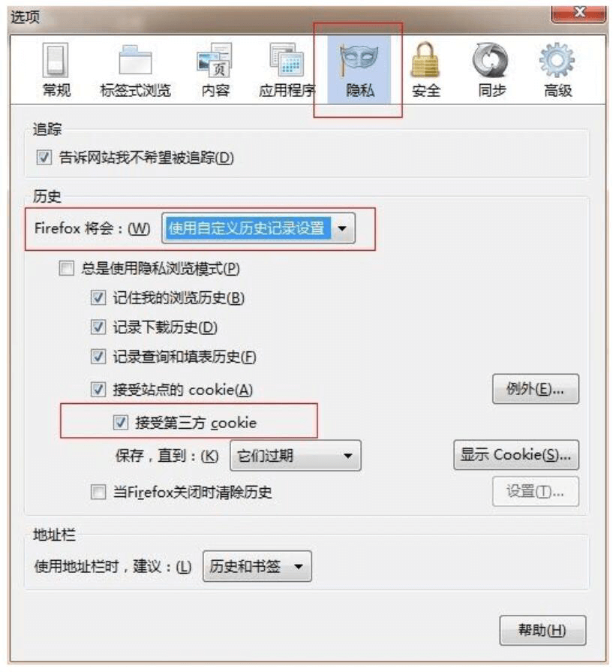The height and width of the screenshot is (672, 616).
Task: Click the 例外(E)... exceptions button
Action: point(536,389)
